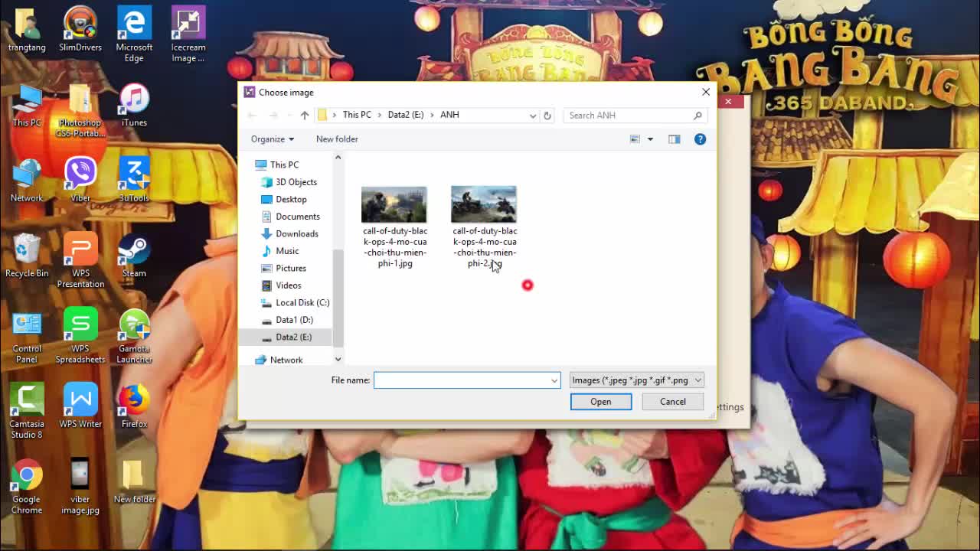Open the trangtang user folder icon
The image size is (980, 551).
coord(27,30)
